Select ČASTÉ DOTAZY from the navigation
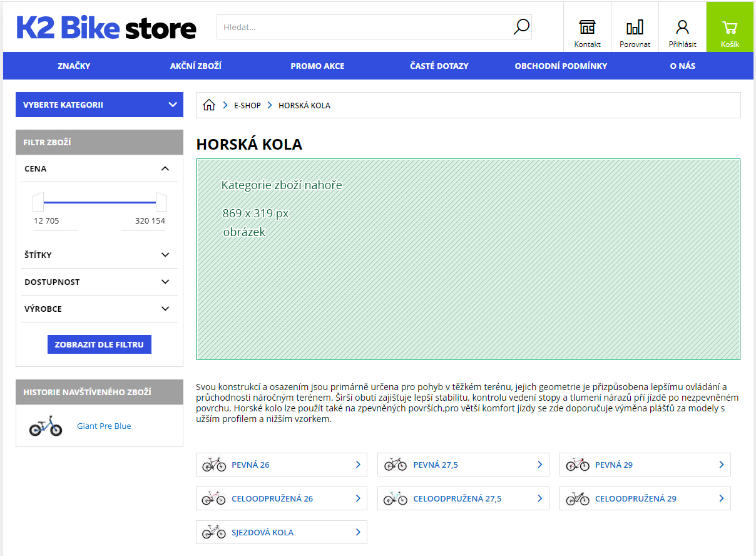This screenshot has width=756, height=556. [439, 66]
